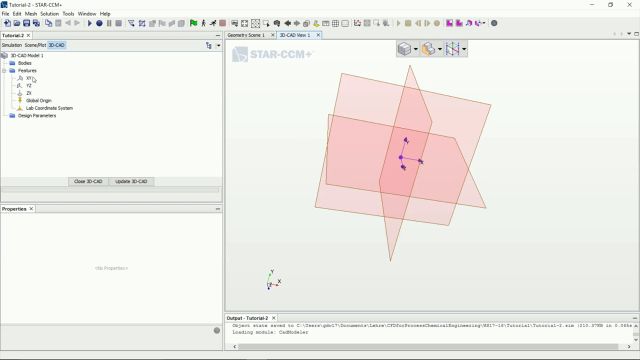The image size is (640, 360).
Task: Open the planes display dropdown arrow
Action: (464, 49)
